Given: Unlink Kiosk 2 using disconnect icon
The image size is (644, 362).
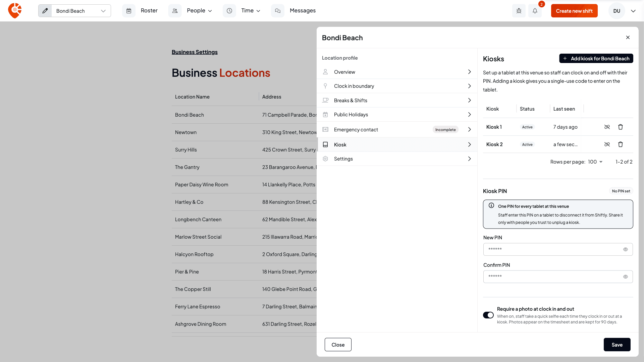Looking at the screenshot, I should 607,144.
